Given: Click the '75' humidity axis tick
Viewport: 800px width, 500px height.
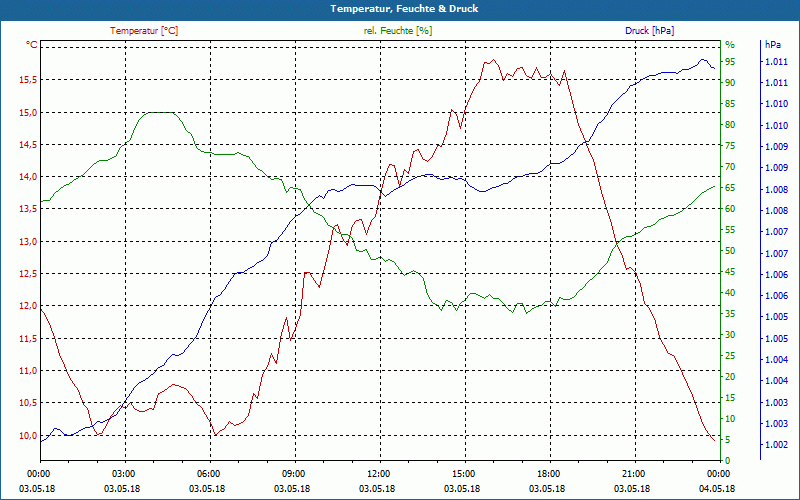Looking at the screenshot, I should click(730, 146).
